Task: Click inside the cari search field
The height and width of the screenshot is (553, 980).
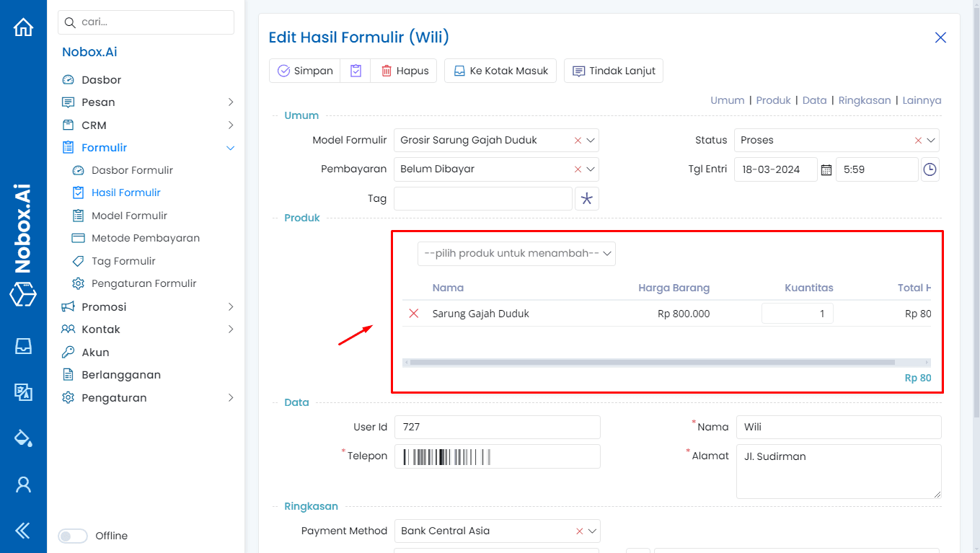Action: point(146,22)
